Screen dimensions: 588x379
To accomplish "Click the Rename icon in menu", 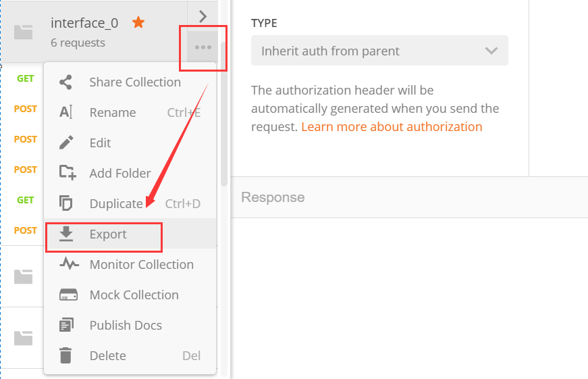I will pyautogui.click(x=65, y=113).
